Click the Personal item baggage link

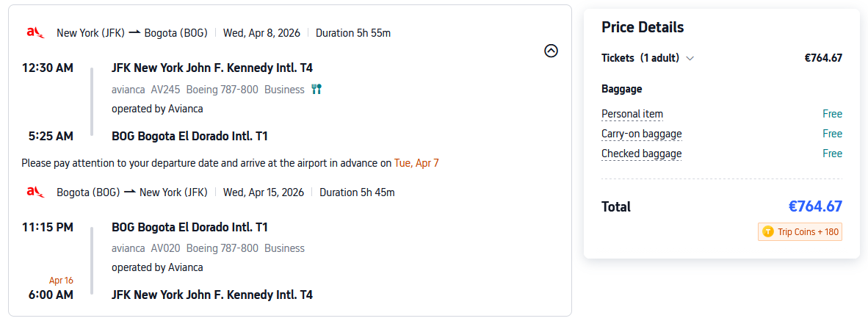click(x=632, y=114)
